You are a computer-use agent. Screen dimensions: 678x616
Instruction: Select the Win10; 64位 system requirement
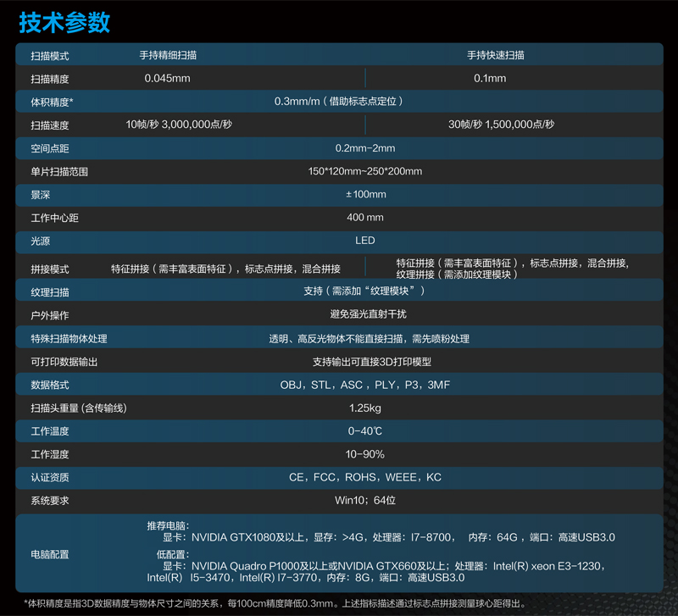pos(365,501)
